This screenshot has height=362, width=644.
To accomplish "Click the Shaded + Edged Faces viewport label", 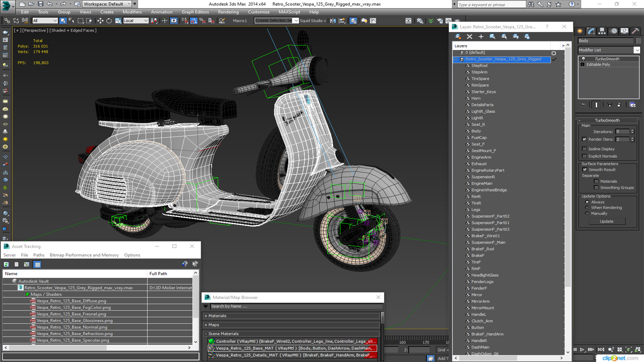I will 73,31.
